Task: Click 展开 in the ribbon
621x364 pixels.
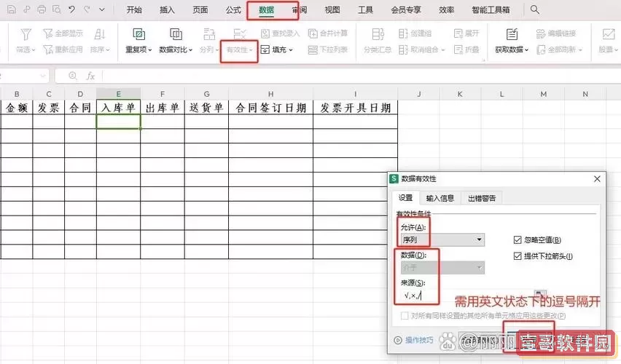Action: pyautogui.click(x=466, y=33)
